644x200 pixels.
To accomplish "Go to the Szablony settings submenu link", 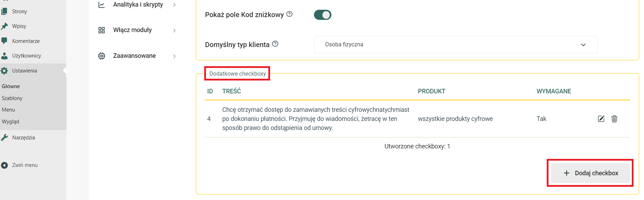I will (12, 98).
